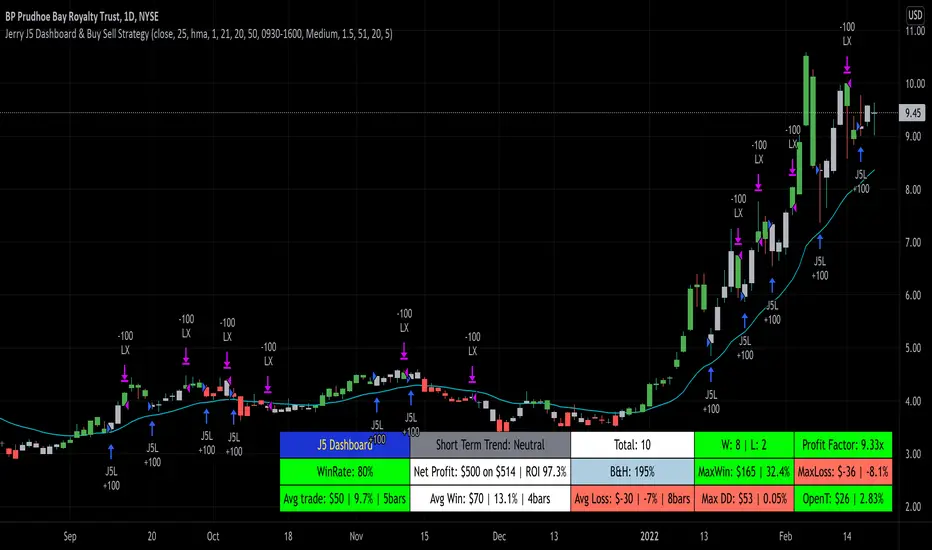Screen dimensions: 932x550
Task: Select the B&H: 195% cell
Action: pos(632,472)
